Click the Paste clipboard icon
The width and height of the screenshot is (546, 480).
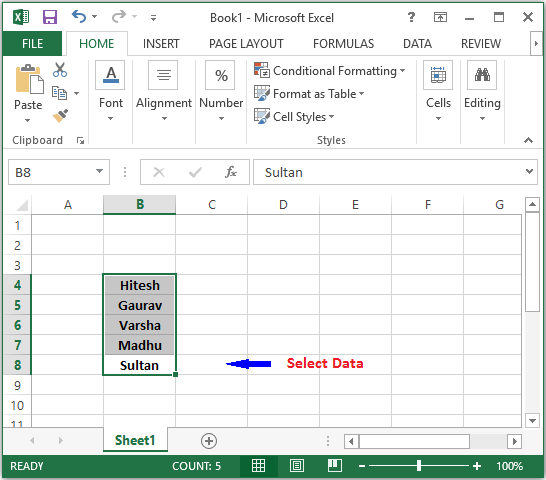[x=29, y=79]
